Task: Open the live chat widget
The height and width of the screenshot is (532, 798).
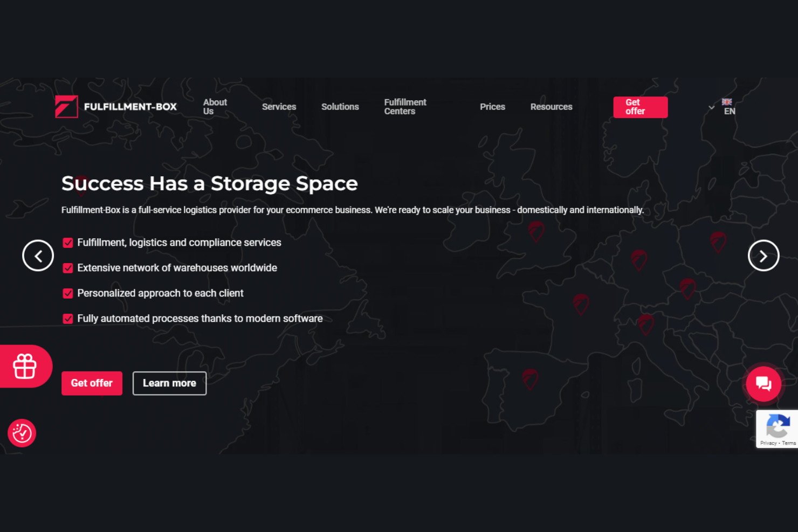Action: pos(763,384)
